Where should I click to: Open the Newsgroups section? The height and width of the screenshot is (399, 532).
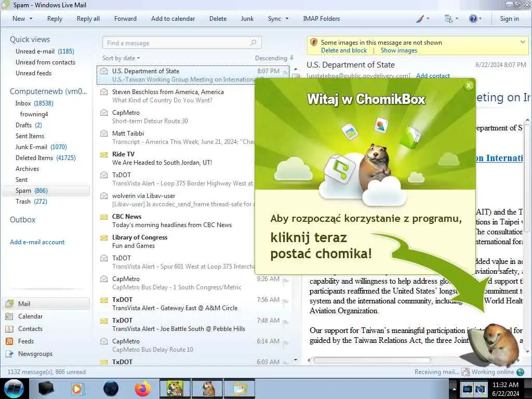[47, 354]
